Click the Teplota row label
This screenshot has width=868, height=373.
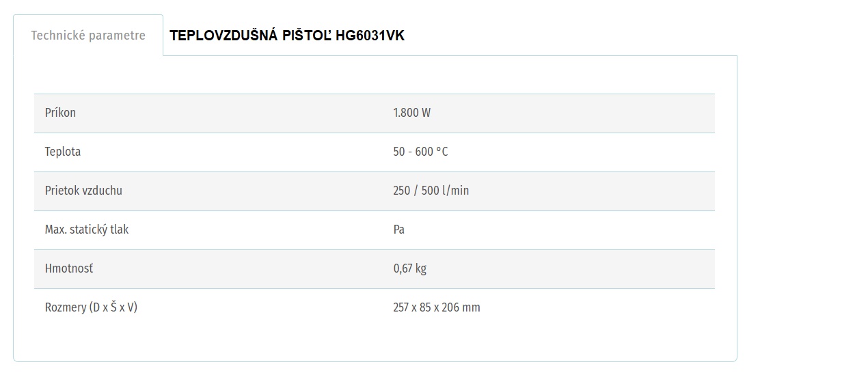[63, 152]
